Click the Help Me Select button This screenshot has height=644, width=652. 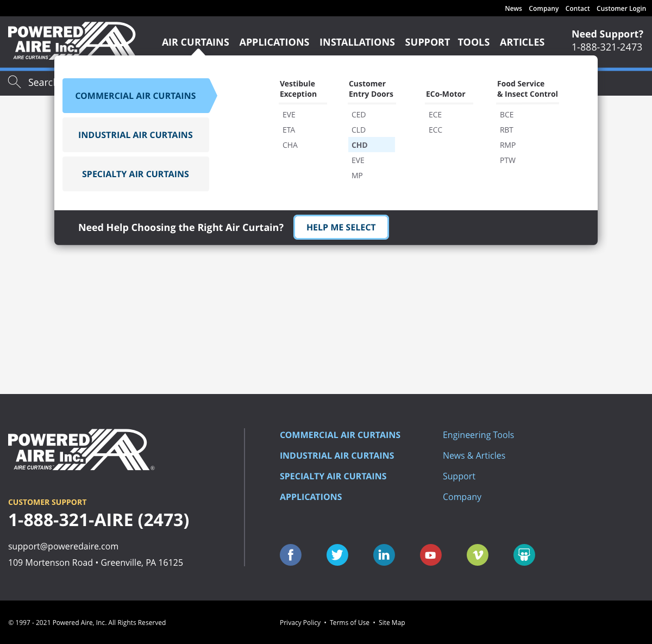tap(341, 227)
